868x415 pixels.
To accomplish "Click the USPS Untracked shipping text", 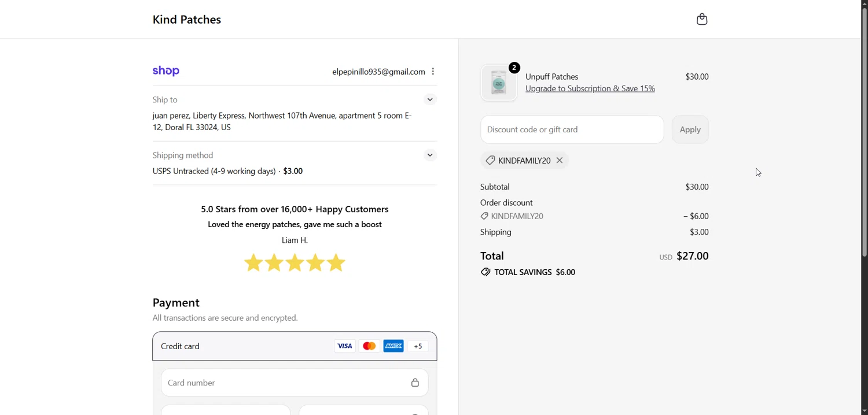I will click(228, 171).
